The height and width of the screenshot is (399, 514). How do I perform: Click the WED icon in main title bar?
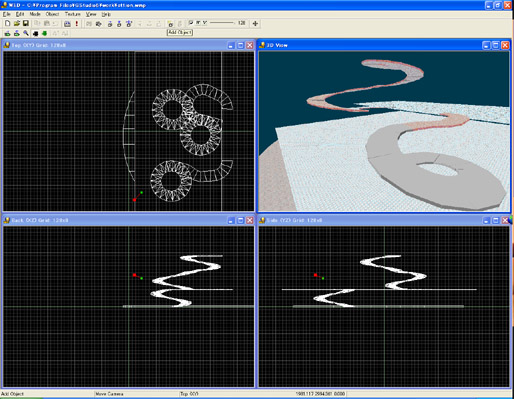pyautogui.click(x=4, y=5)
